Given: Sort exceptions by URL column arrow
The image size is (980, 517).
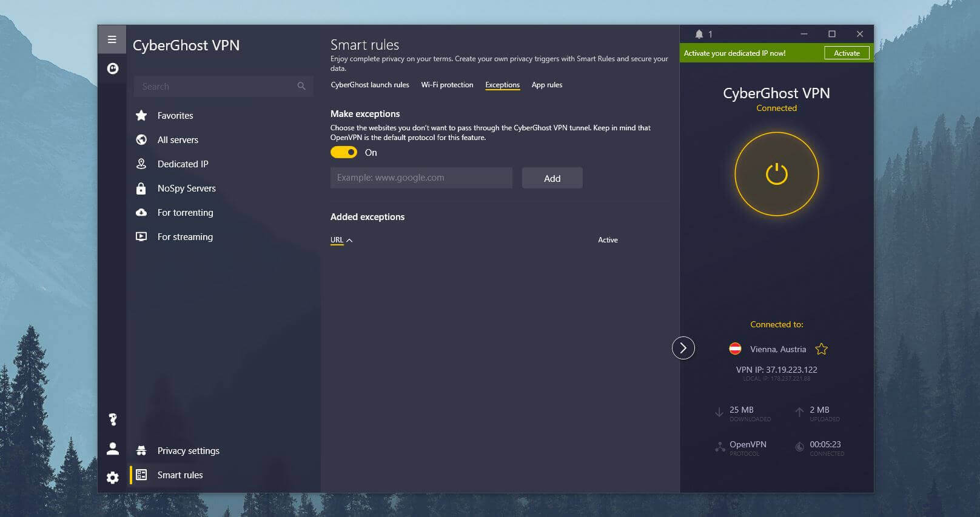Looking at the screenshot, I should click(x=349, y=241).
